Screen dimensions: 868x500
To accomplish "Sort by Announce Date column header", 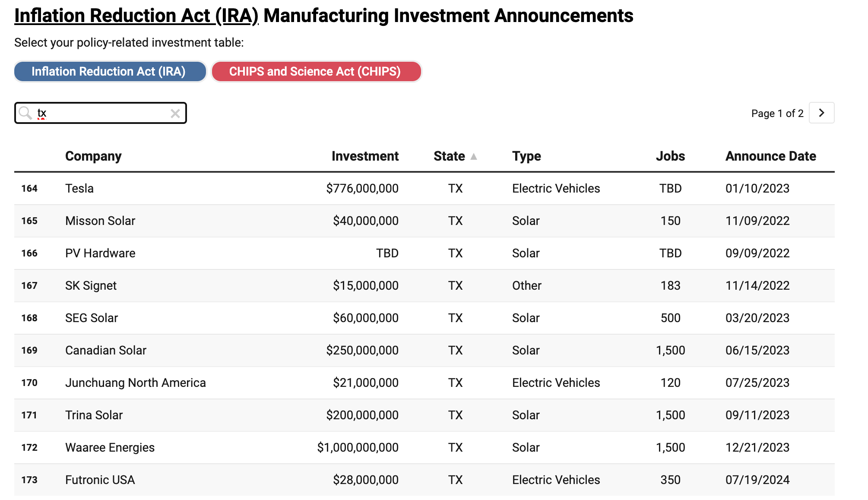I will 771,156.
